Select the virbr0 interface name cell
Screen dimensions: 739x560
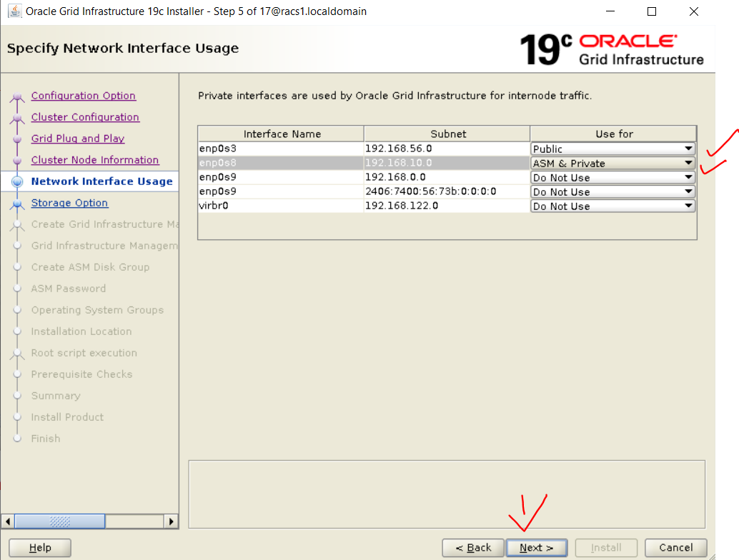[x=281, y=206]
